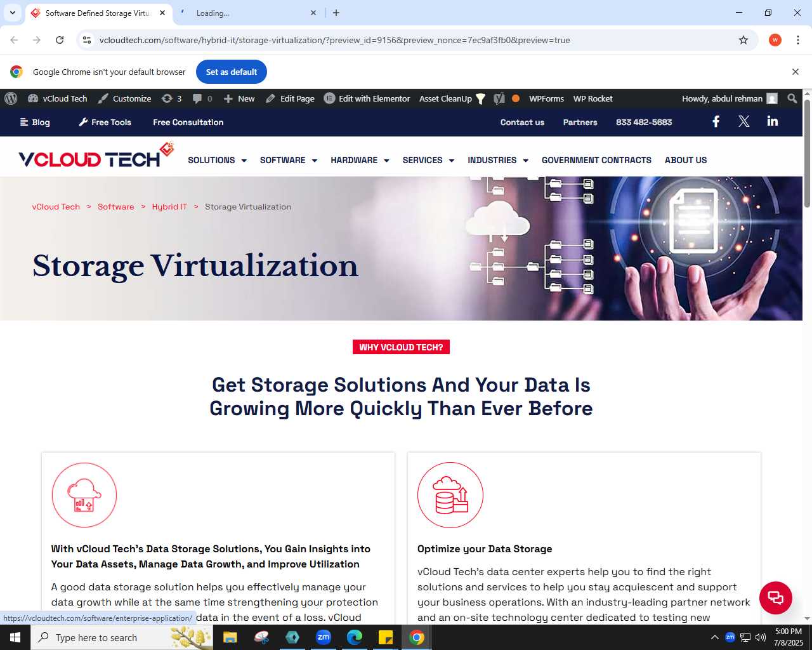Open Zoom from the taskbar

point(324,637)
